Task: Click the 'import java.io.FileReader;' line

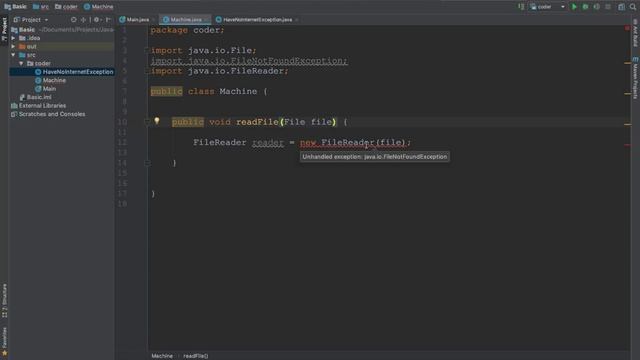Action: click(x=220, y=71)
